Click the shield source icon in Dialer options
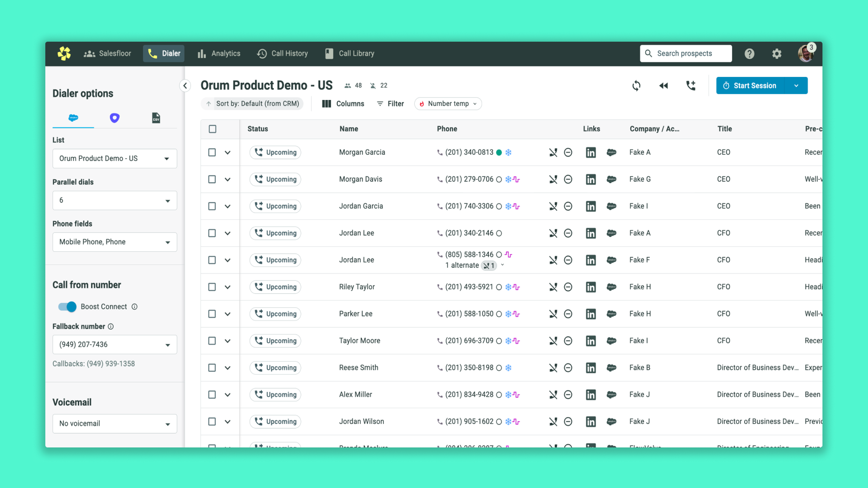 [115, 118]
